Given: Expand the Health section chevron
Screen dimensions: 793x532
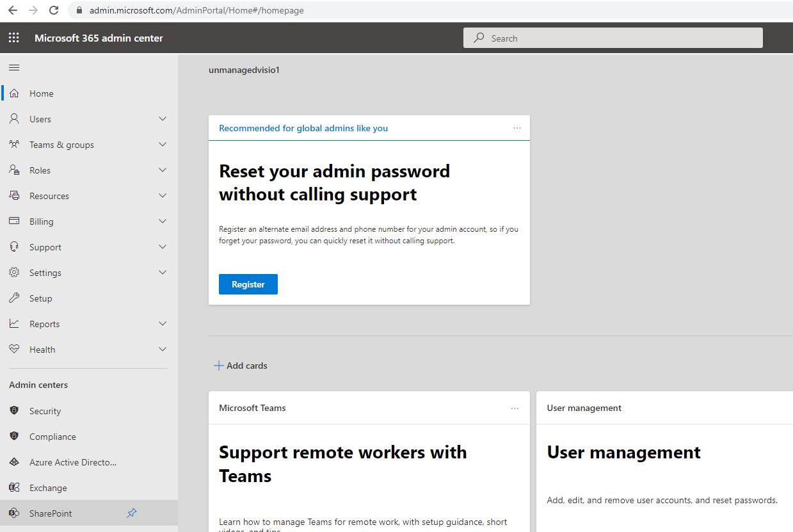Looking at the screenshot, I should tap(163, 349).
